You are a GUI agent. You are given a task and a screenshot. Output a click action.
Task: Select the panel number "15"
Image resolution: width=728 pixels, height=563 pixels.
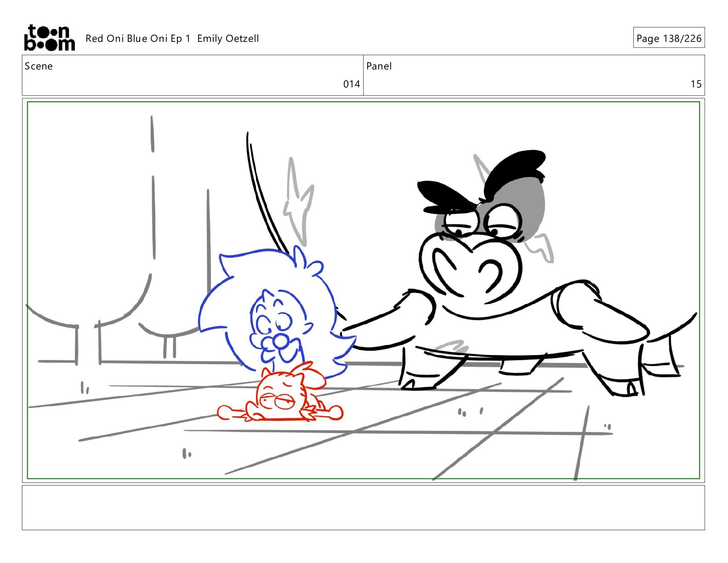point(696,84)
